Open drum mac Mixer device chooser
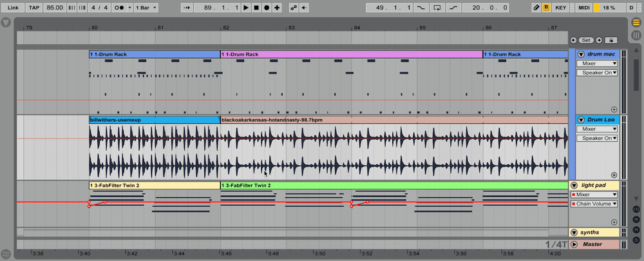Image resolution: width=644 pixels, height=261 pixels. [x=597, y=64]
